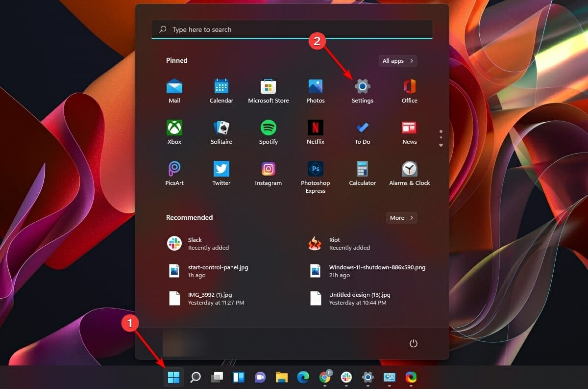
Task: Launch Netflix
Action: [316, 132]
